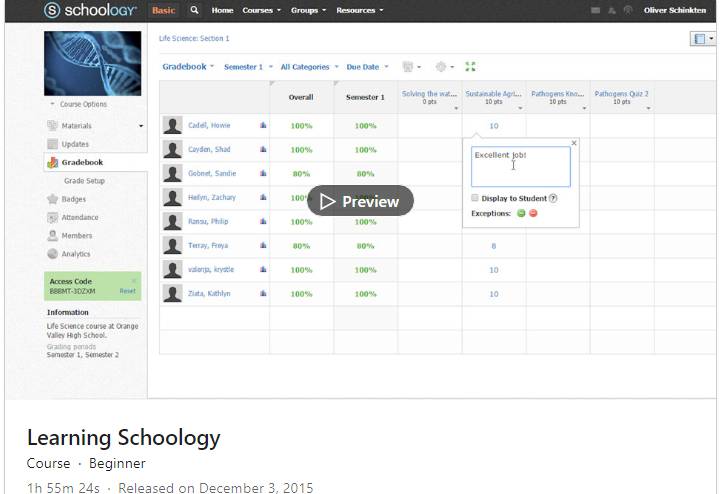Image resolution: width=722 pixels, height=494 pixels.
Task: Open the Oliver Schinkten profile
Action: coord(675,10)
